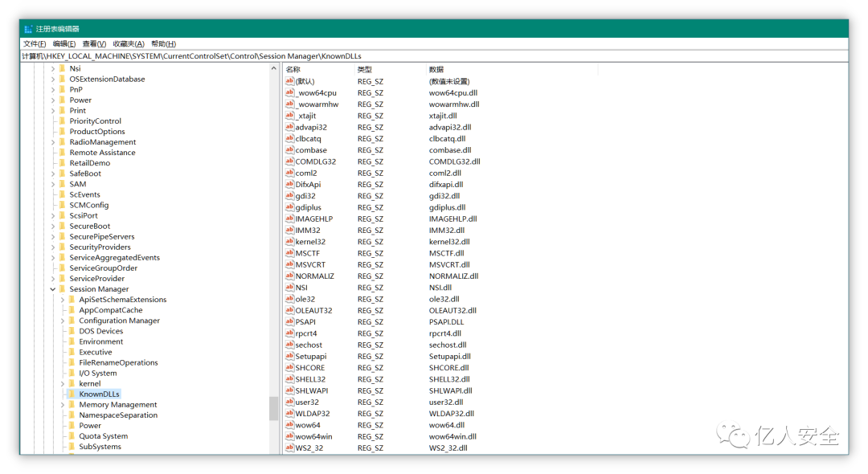Click the Registry Editor app icon in title bar
This screenshot has width=868, height=474.
[x=28, y=29]
